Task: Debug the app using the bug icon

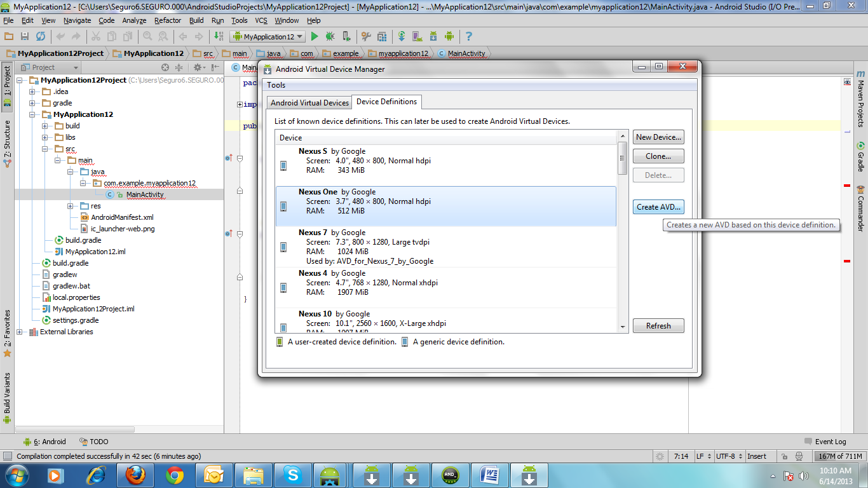Action: [x=330, y=36]
